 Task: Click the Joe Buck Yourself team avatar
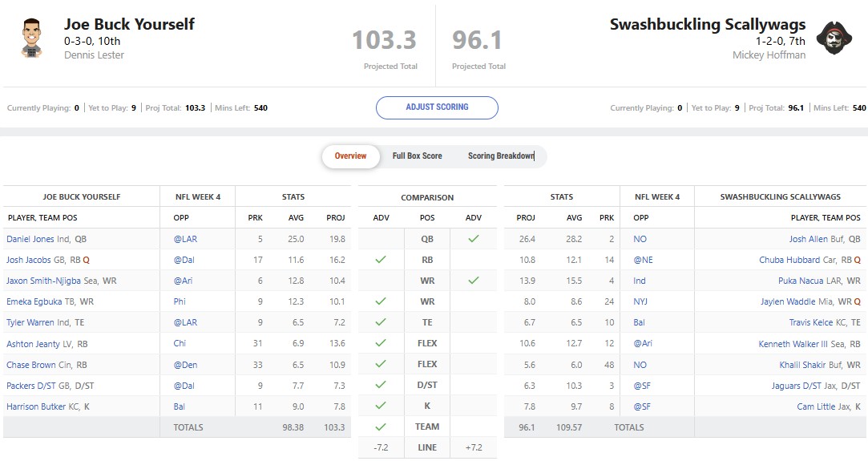coord(31,37)
